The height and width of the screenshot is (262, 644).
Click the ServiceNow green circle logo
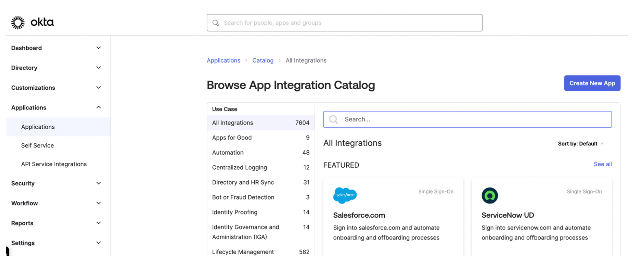[x=490, y=195]
